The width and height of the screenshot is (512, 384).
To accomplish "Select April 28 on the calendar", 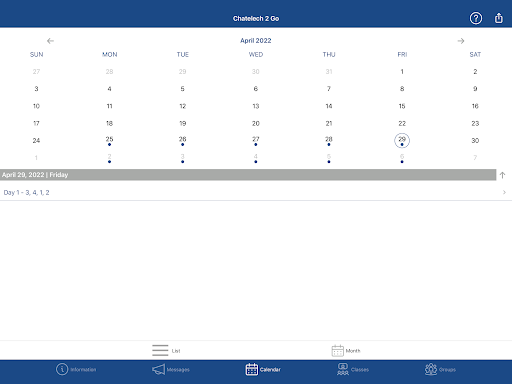I will point(329,140).
